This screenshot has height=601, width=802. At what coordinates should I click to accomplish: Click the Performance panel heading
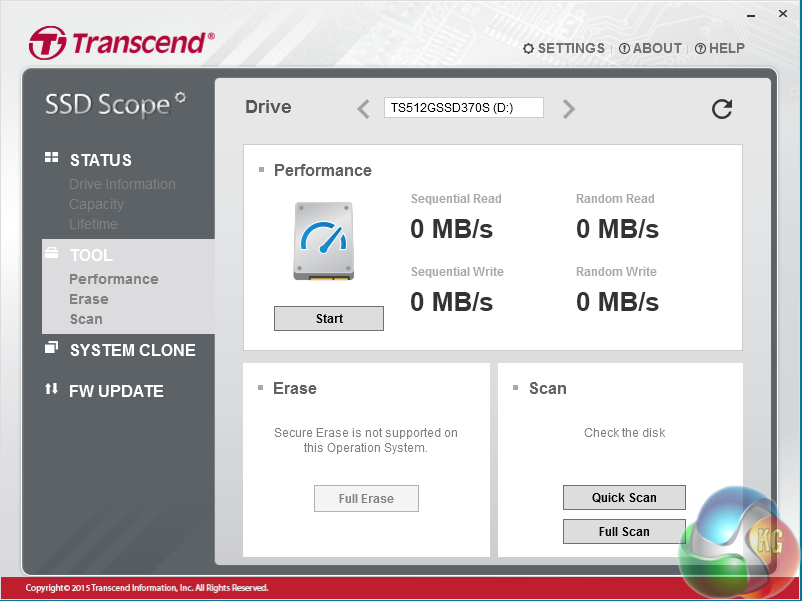point(322,170)
